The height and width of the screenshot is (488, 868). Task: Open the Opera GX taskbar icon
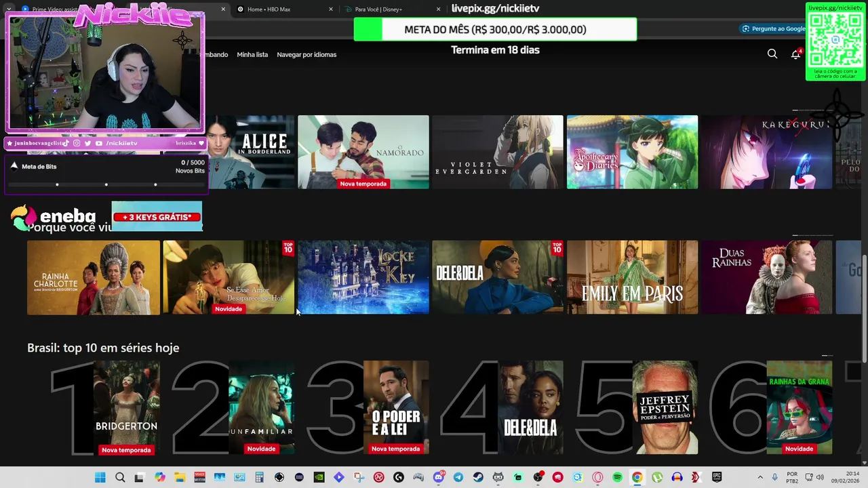click(597, 477)
